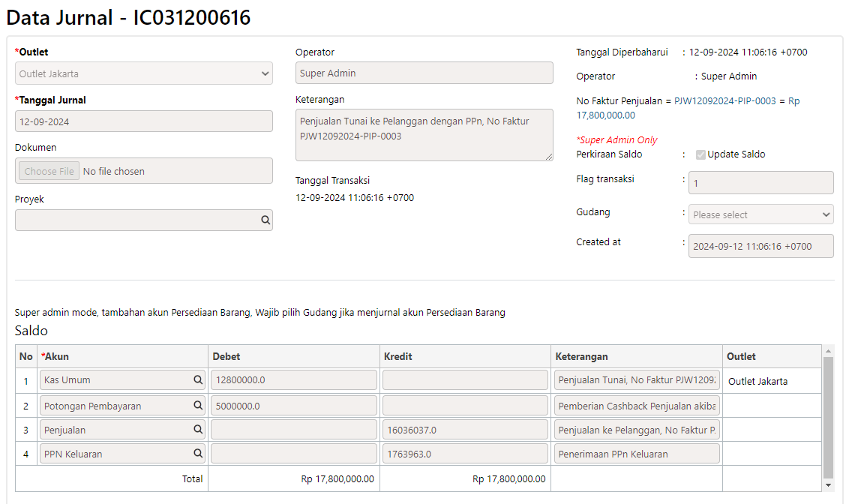The image size is (849, 504).
Task: Open the Gudang Please select dropdown
Action: [760, 214]
